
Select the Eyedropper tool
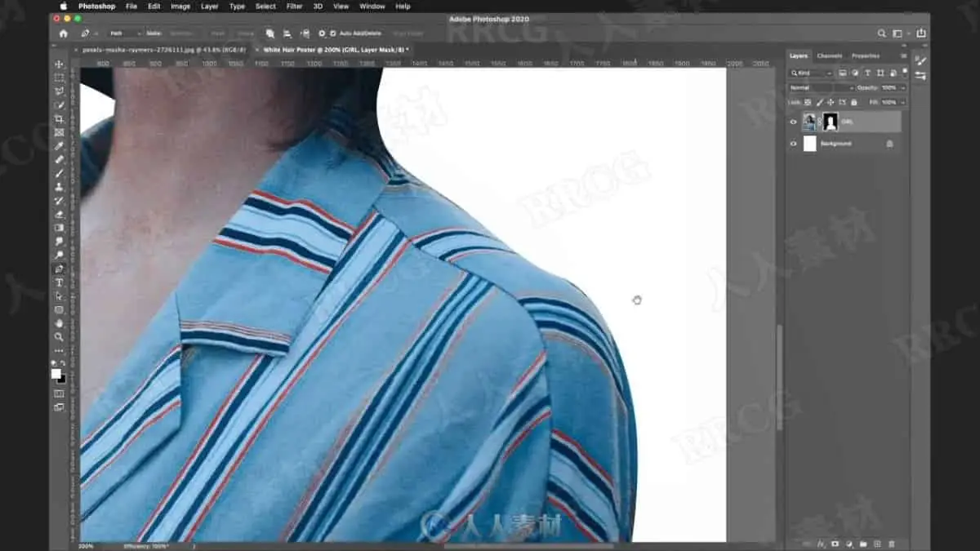point(59,146)
